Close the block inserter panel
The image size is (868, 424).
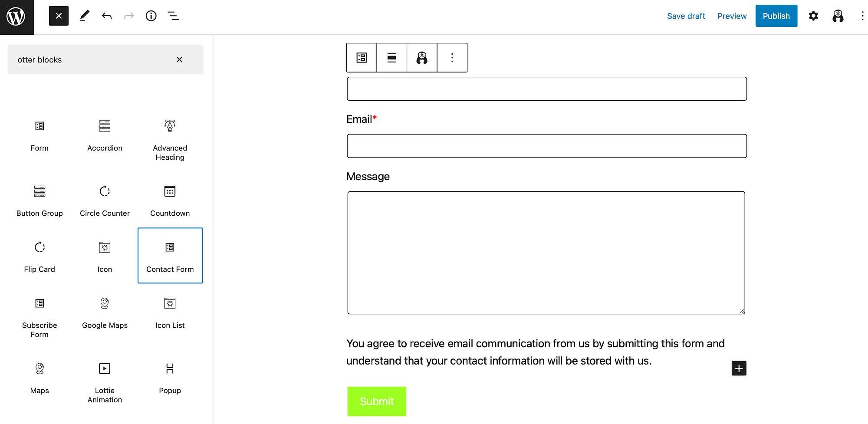(59, 16)
